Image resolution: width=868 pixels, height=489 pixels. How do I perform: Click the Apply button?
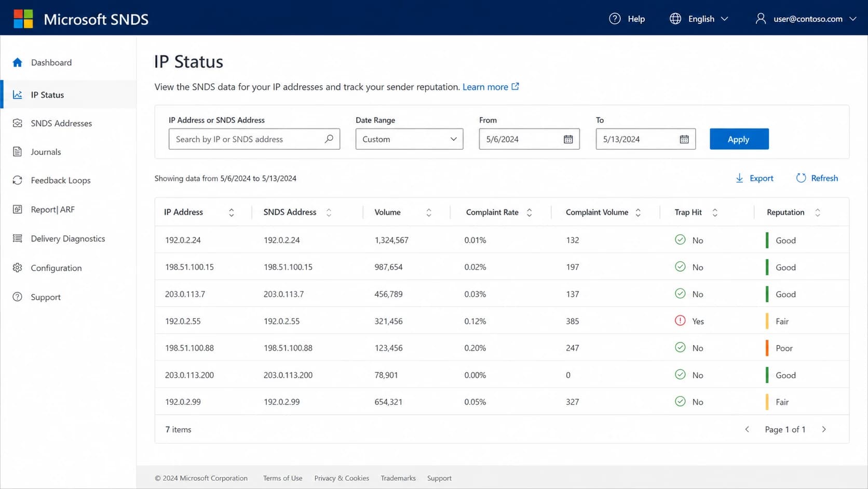point(739,139)
